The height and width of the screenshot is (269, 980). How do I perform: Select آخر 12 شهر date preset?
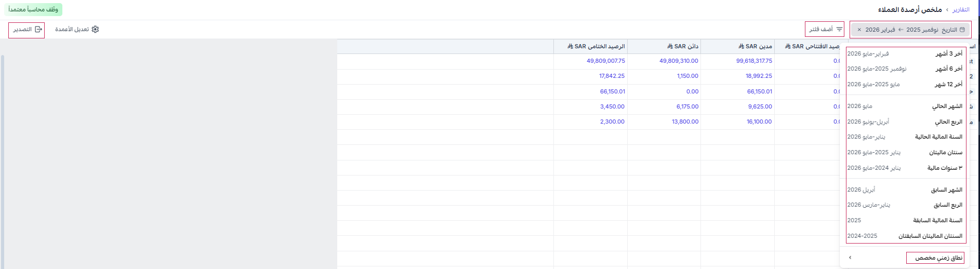point(905,84)
